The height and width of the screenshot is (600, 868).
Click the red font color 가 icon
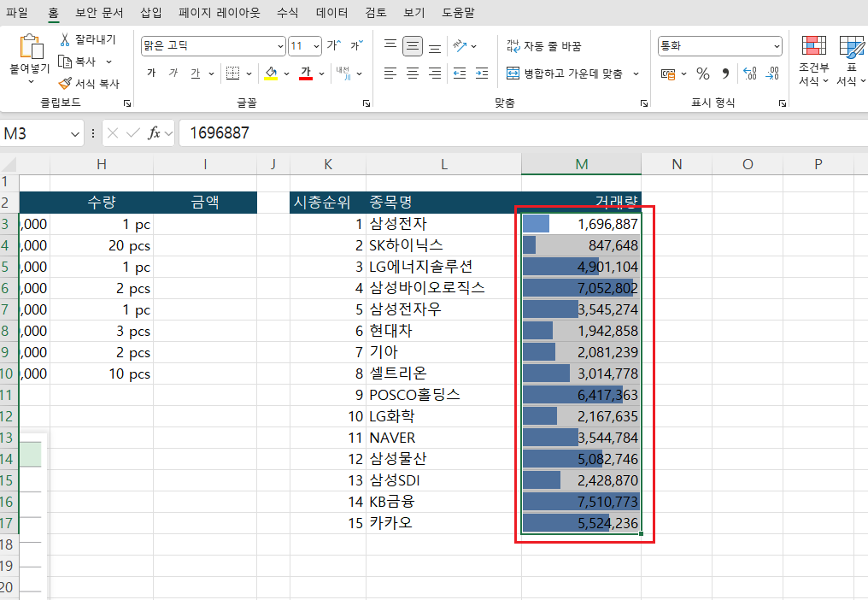pos(306,74)
